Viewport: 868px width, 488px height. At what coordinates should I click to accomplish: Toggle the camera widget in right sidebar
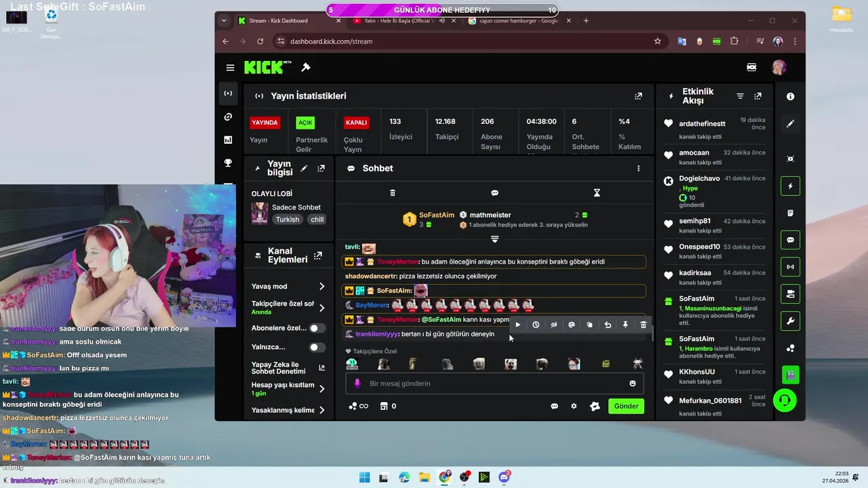[x=790, y=294]
